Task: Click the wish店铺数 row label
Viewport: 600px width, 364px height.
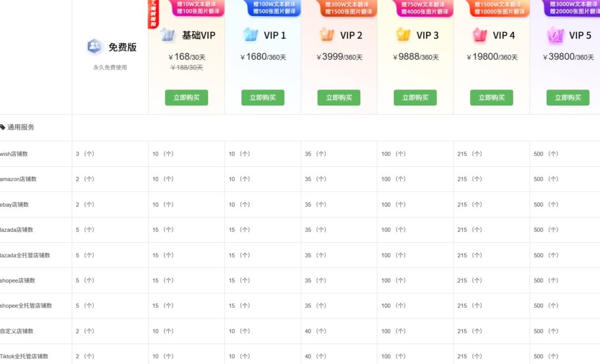Action: click(14, 154)
